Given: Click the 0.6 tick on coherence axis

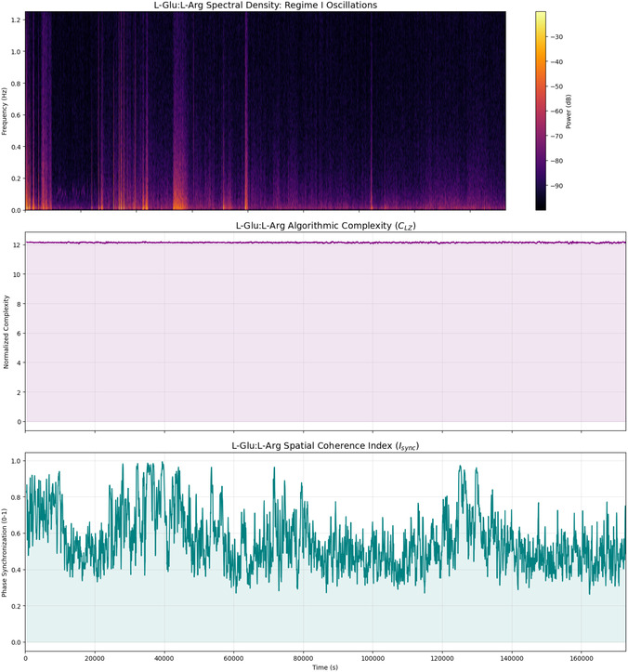Looking at the screenshot, I should coord(16,534).
